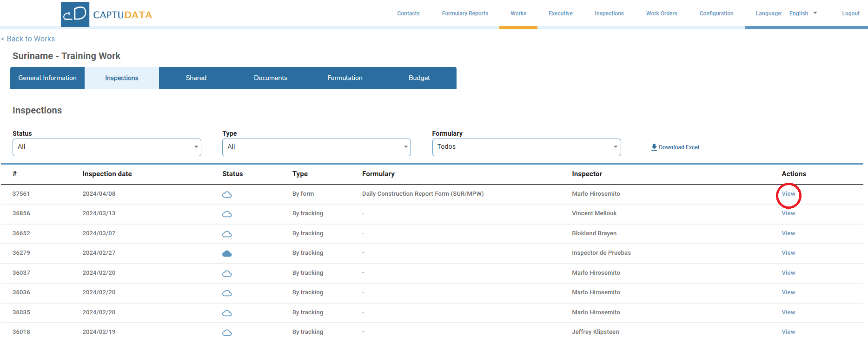Open the Type filter dropdown
Viewport: 868px width, 338px height.
(x=316, y=147)
